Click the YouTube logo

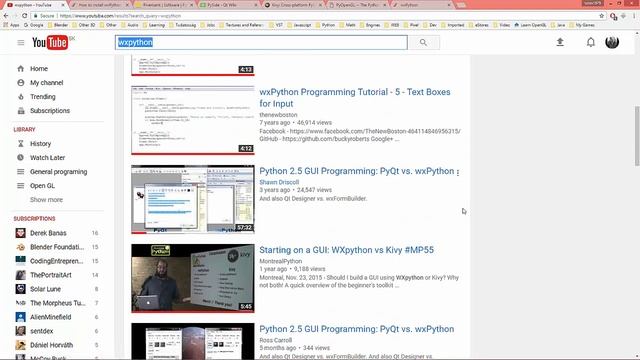(50, 42)
